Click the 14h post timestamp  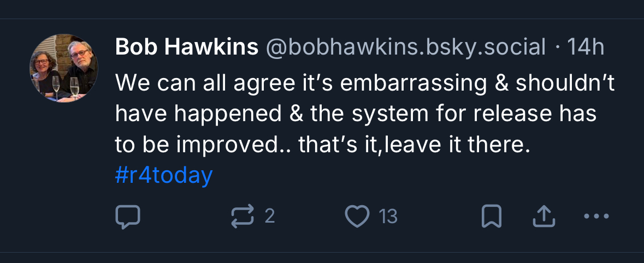point(586,48)
